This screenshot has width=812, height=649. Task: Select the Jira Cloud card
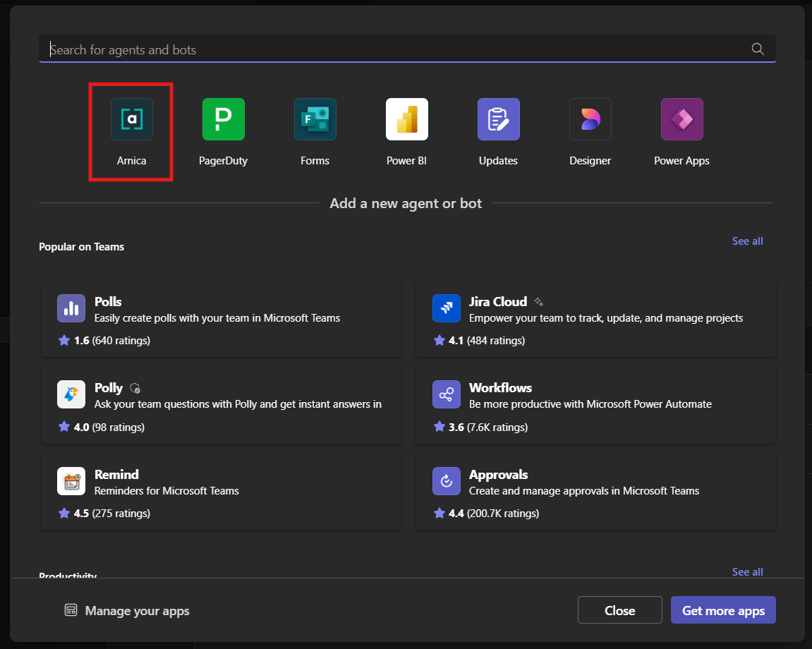[x=595, y=320]
